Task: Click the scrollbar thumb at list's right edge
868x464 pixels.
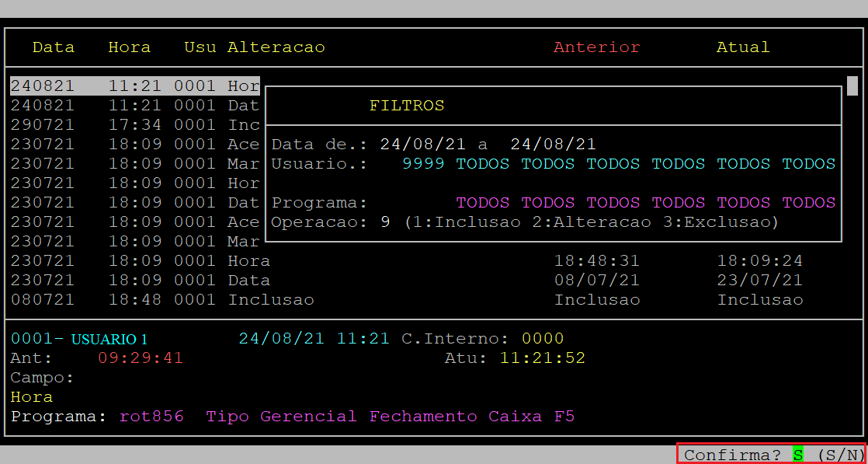Action: point(852,85)
